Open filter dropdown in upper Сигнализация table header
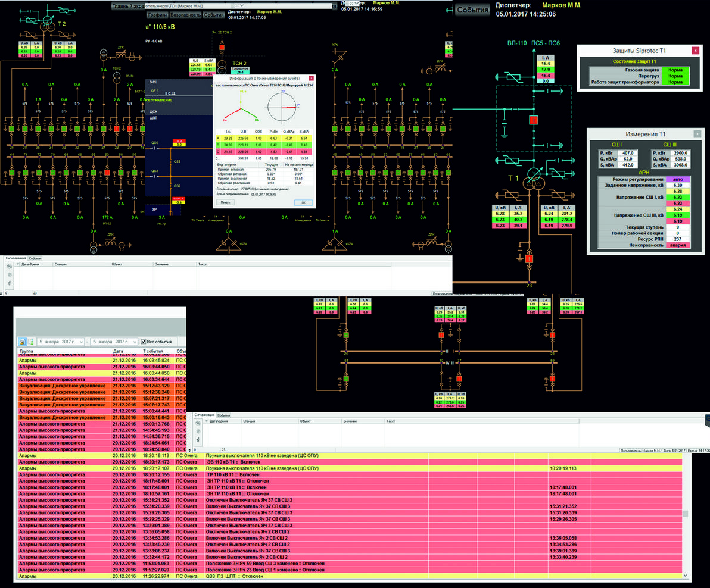Screen dimensions: 710x588 18,264
